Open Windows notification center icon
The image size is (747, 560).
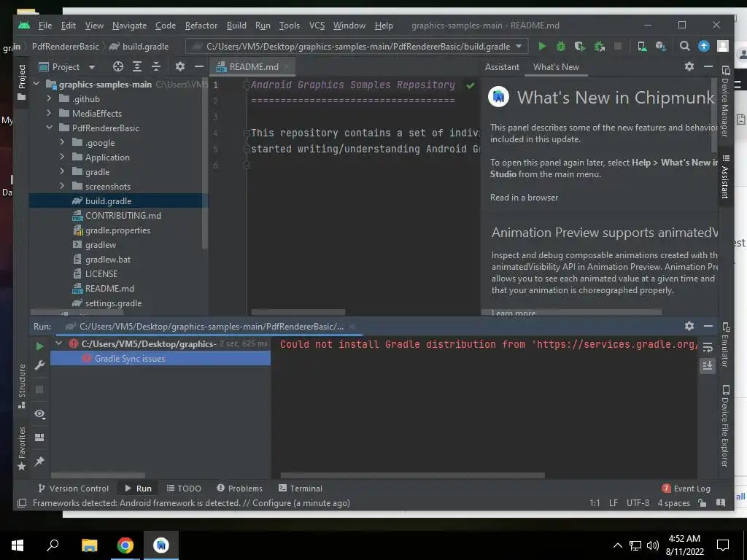point(723,545)
